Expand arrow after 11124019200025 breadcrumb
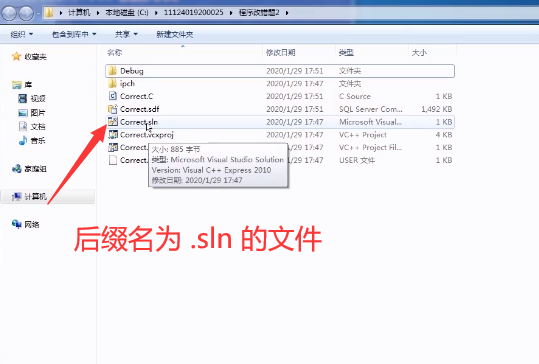The height and width of the screenshot is (364, 539). [x=231, y=13]
